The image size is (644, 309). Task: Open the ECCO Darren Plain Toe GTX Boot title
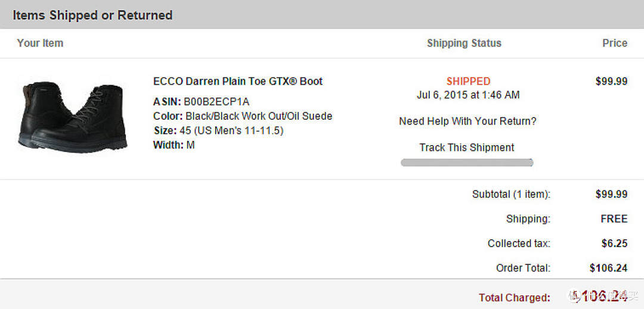(238, 82)
